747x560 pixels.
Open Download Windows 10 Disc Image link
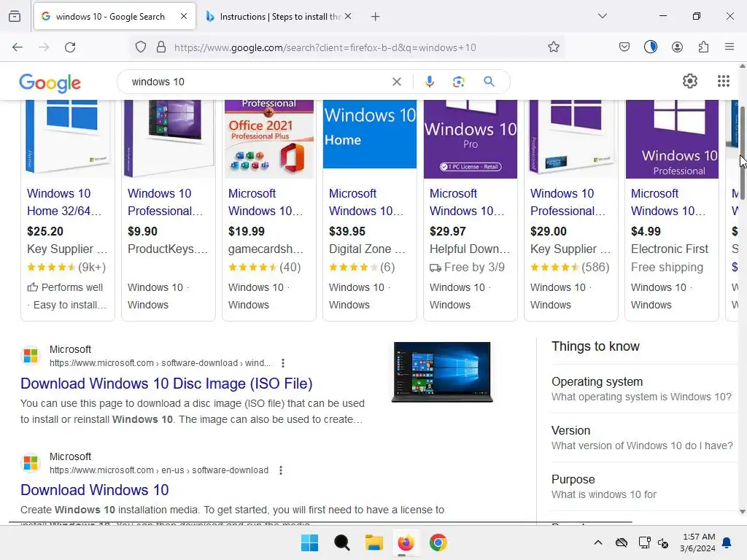pos(166,384)
